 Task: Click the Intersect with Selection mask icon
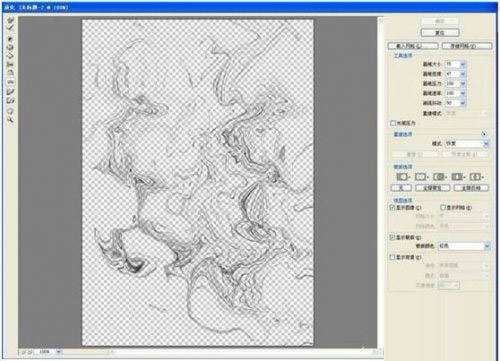458,176
